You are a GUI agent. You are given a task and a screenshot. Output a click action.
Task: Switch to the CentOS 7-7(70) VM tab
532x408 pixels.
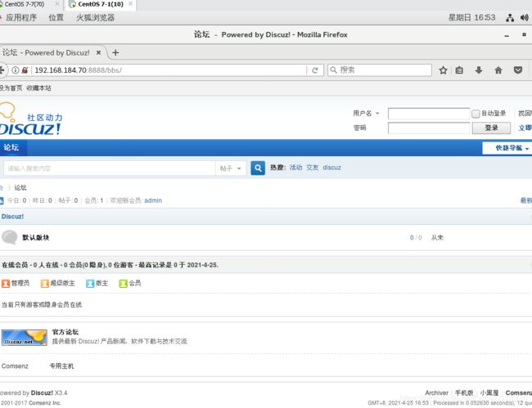click(25, 4)
